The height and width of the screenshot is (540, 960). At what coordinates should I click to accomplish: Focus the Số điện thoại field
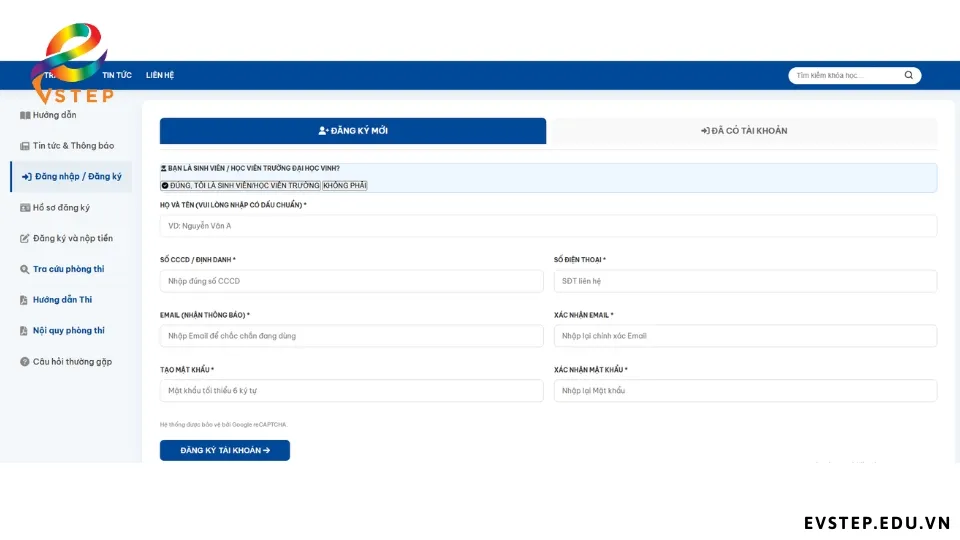tap(745, 281)
